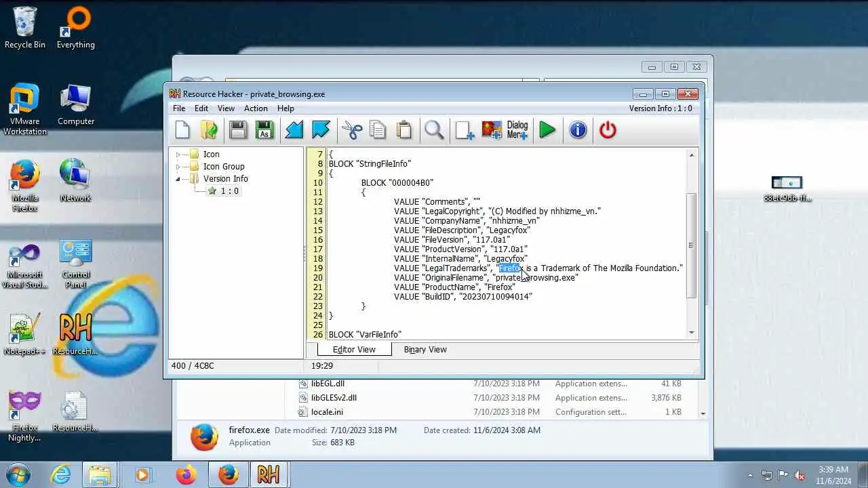Switch to Resource Hacker on the taskbar
This screenshot has height=488, width=868.
tap(268, 474)
